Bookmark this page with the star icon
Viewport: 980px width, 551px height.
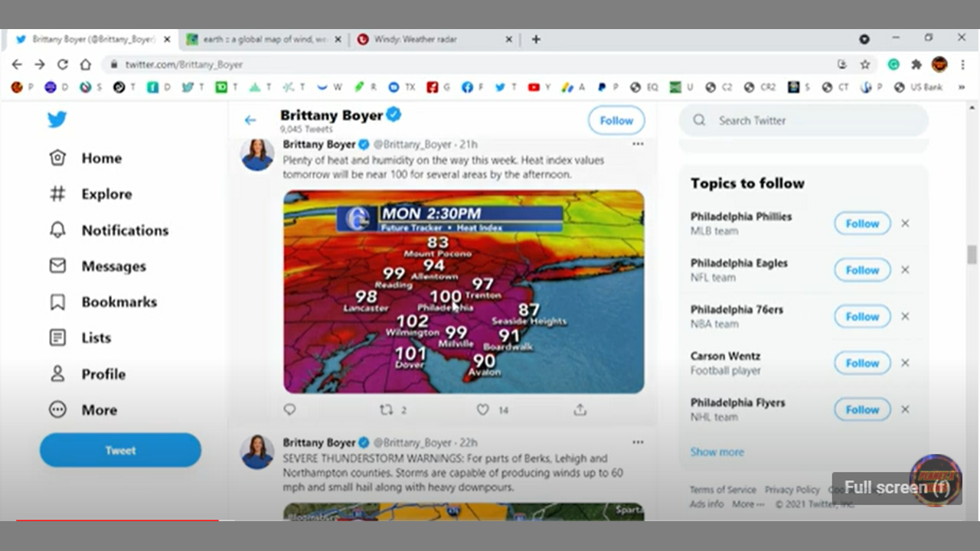[x=865, y=64]
